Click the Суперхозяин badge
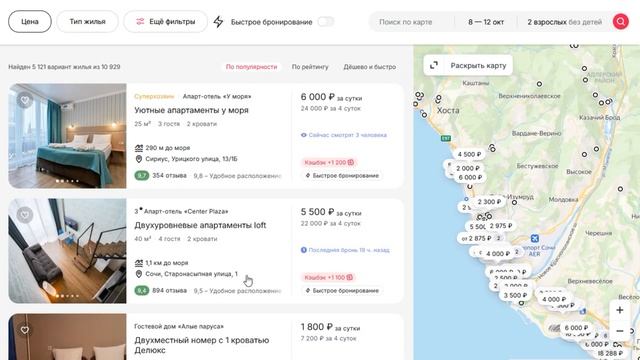 click(154, 96)
